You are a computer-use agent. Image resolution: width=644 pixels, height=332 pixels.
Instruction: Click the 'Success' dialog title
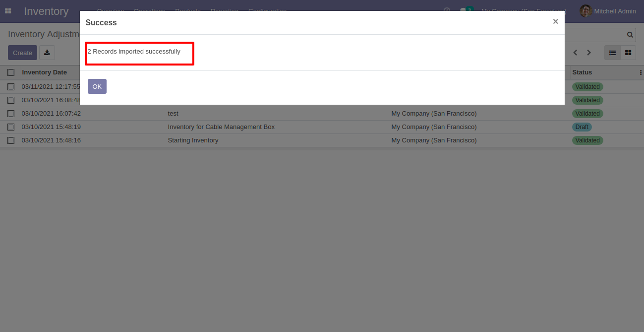pos(101,22)
